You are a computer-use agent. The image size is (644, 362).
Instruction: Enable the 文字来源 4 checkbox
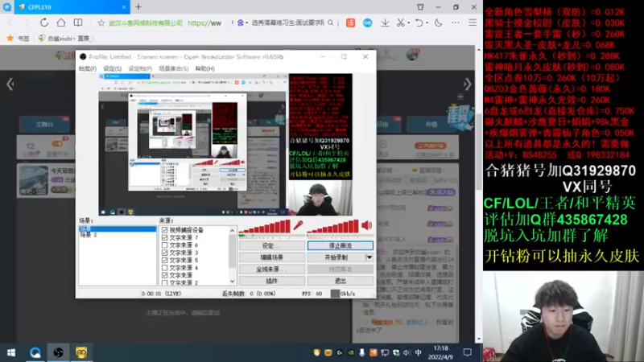[x=165, y=268]
